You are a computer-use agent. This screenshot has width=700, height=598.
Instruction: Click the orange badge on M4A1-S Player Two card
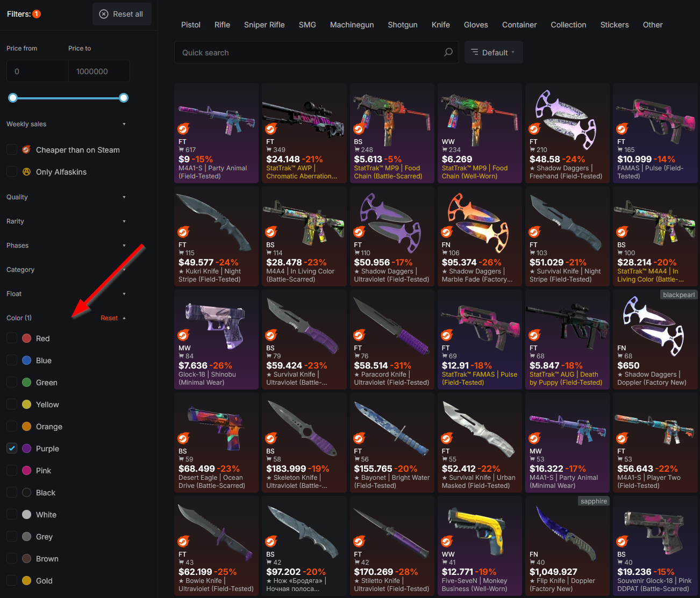[622, 438]
